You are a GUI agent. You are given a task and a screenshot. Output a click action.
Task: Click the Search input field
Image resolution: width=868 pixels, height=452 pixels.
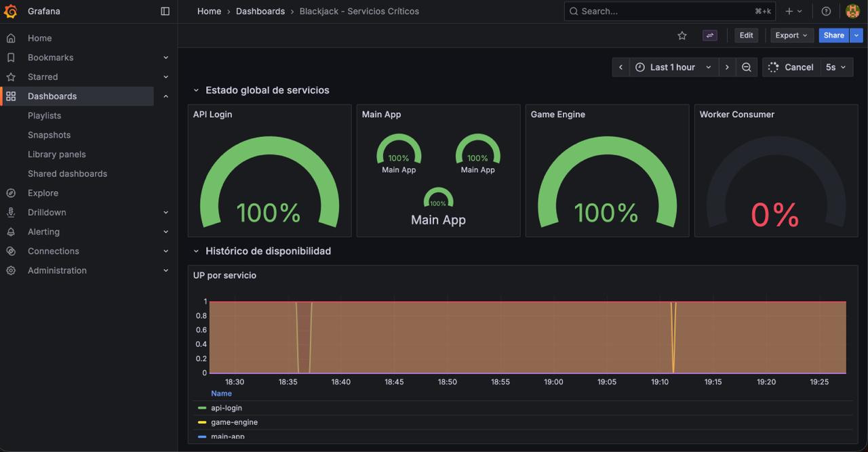tap(670, 11)
